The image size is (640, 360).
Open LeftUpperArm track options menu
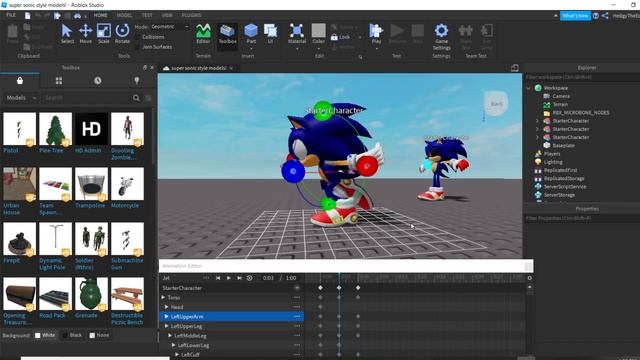coord(297,316)
